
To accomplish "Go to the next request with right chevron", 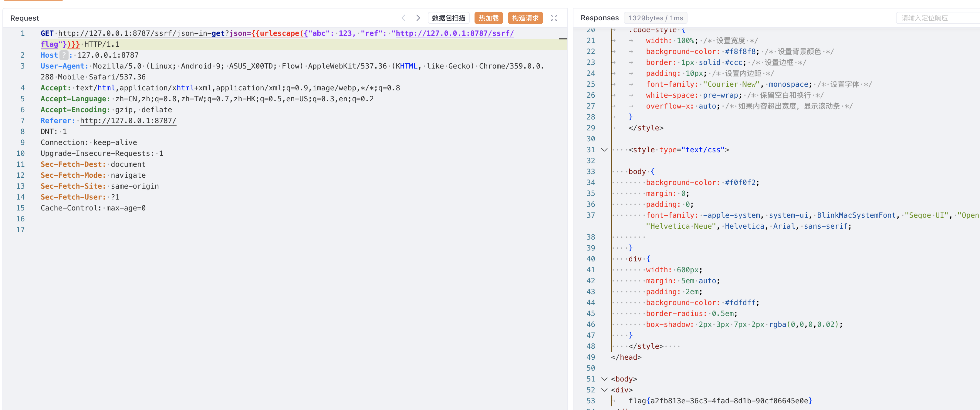I will (x=418, y=18).
